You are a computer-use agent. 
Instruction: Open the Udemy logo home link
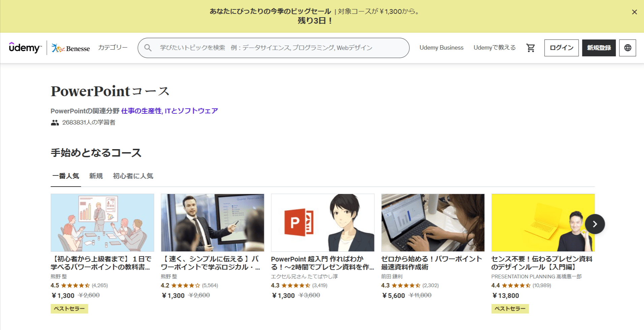(x=25, y=48)
